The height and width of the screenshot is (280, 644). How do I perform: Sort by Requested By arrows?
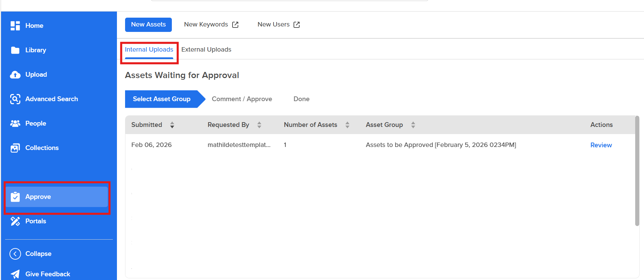(259, 125)
